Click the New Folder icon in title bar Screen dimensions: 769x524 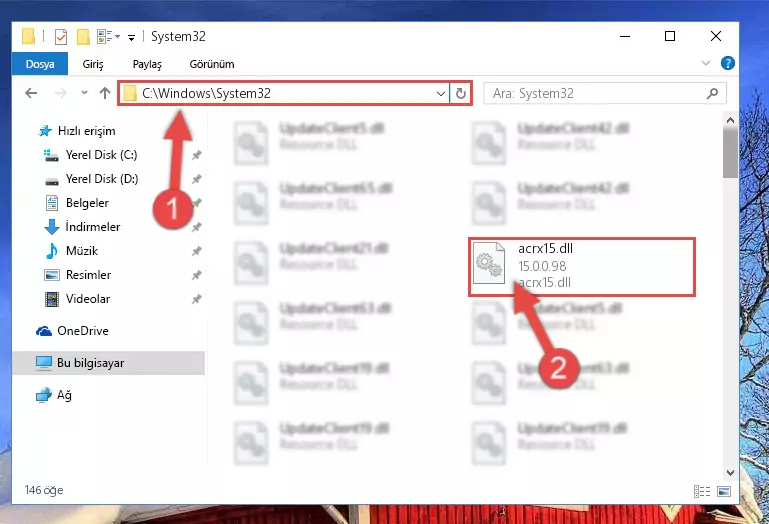point(83,37)
